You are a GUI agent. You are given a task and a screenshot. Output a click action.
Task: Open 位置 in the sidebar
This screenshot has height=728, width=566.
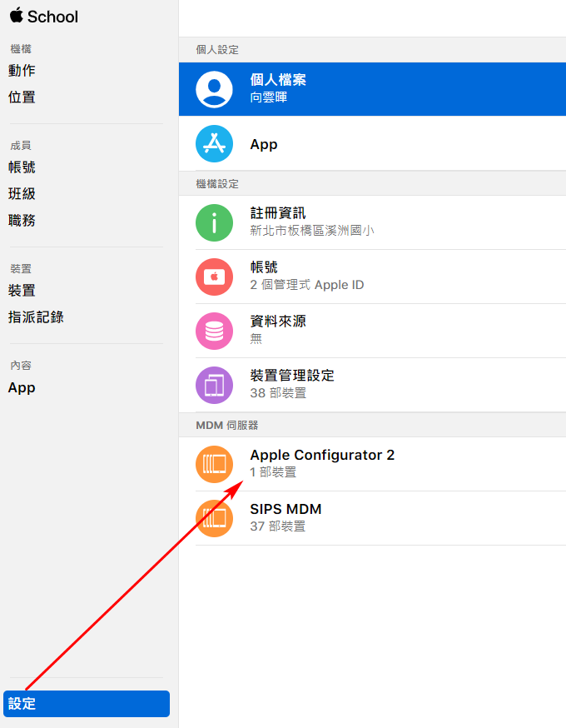tap(22, 97)
